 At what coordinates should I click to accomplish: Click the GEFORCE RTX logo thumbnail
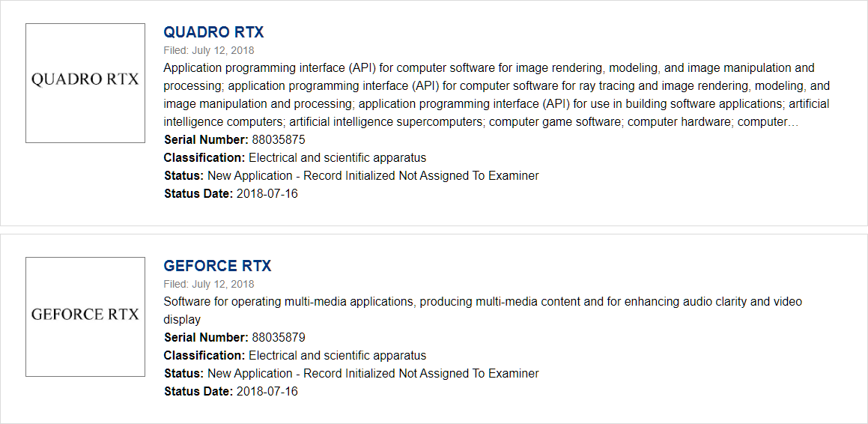(x=85, y=317)
